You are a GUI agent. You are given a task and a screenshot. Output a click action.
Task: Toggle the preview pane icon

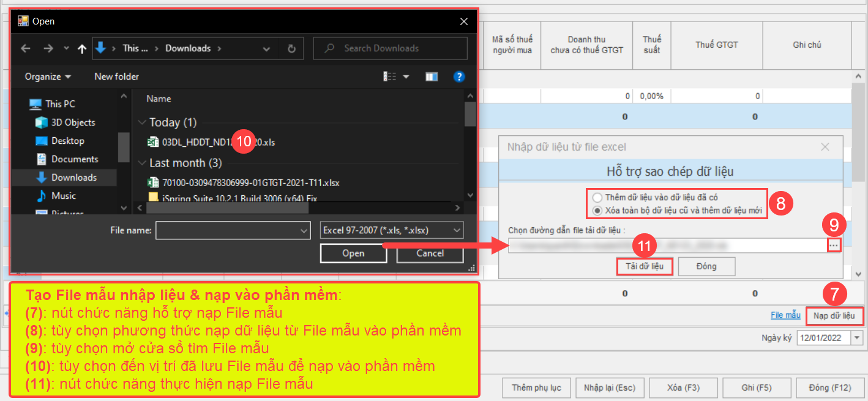pos(432,77)
